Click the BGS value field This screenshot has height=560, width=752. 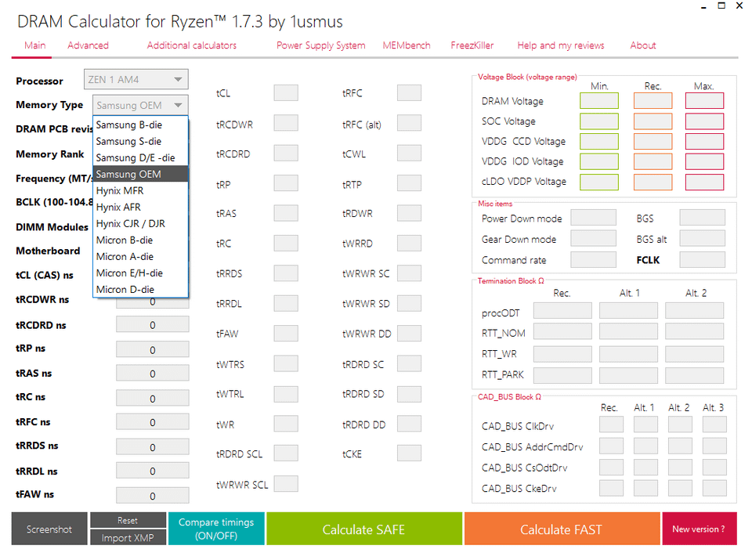[702, 217]
